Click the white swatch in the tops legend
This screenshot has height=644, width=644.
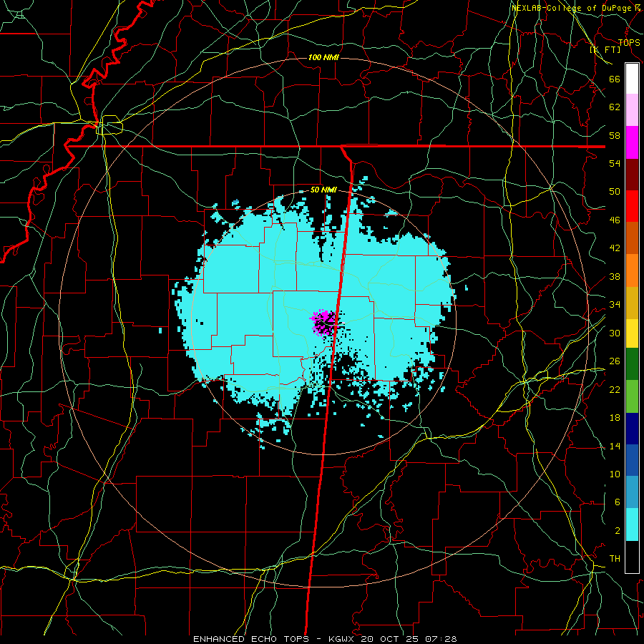pyautogui.click(x=632, y=79)
